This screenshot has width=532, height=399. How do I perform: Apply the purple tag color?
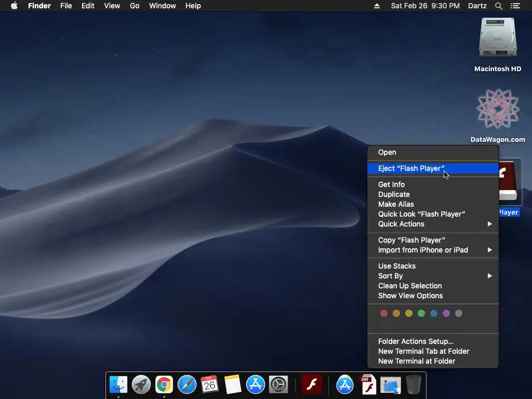click(446, 313)
